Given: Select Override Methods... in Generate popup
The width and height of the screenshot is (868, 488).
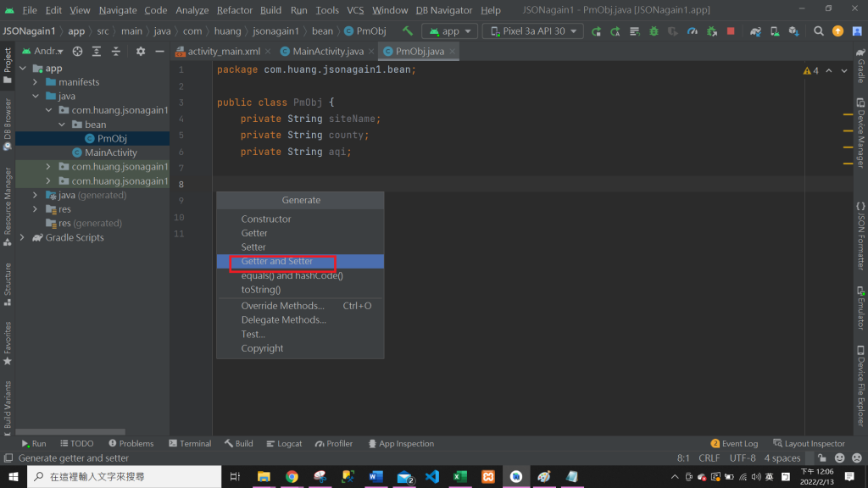Looking at the screenshot, I should pyautogui.click(x=300, y=306).
